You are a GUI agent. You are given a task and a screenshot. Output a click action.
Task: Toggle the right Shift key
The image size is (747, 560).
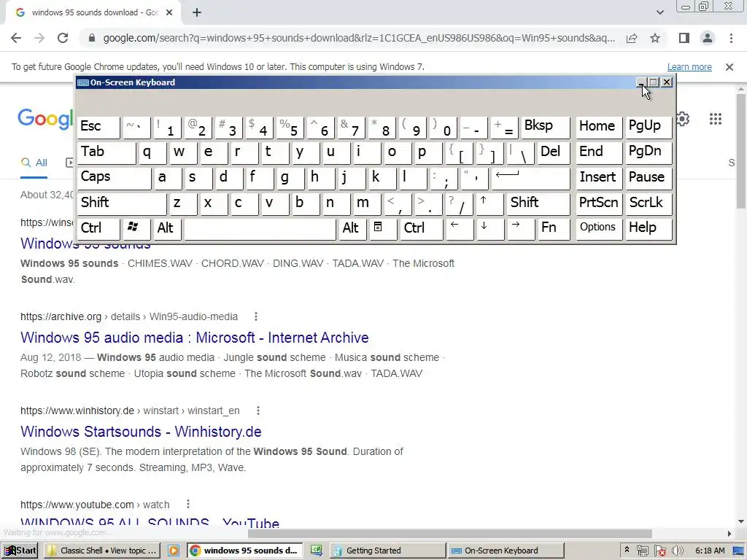[x=538, y=203]
